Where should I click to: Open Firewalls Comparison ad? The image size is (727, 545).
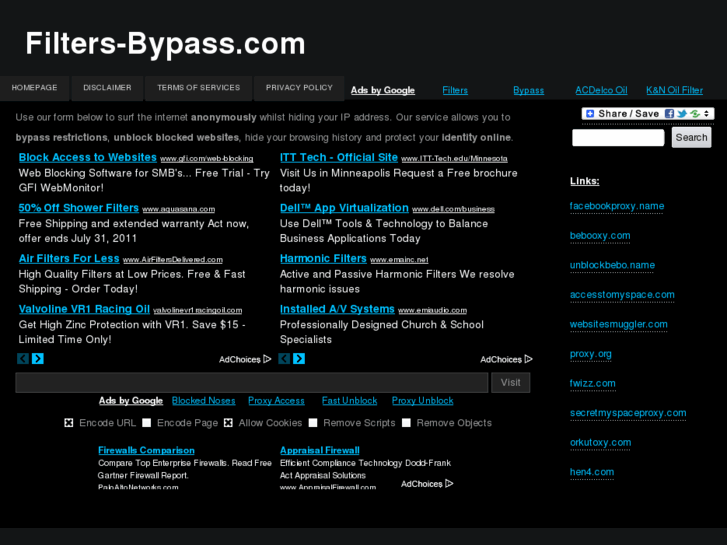point(146,450)
